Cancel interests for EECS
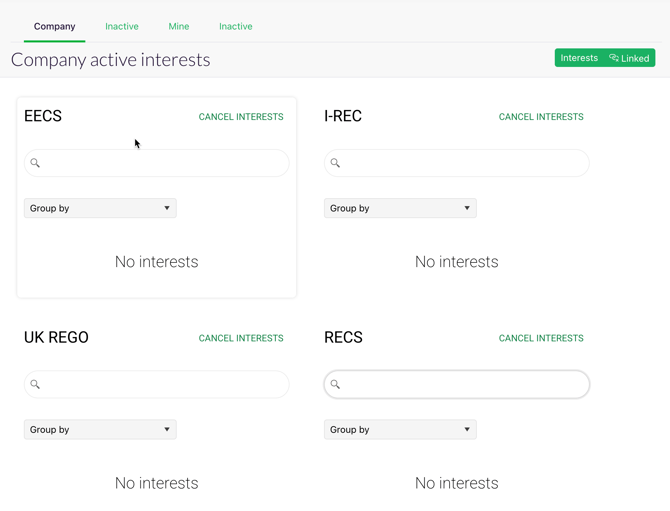This screenshot has width=670, height=511. [241, 117]
